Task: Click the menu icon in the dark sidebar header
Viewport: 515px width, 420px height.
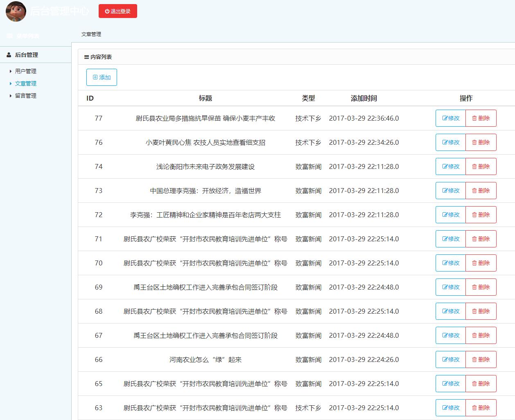Action: (9, 36)
